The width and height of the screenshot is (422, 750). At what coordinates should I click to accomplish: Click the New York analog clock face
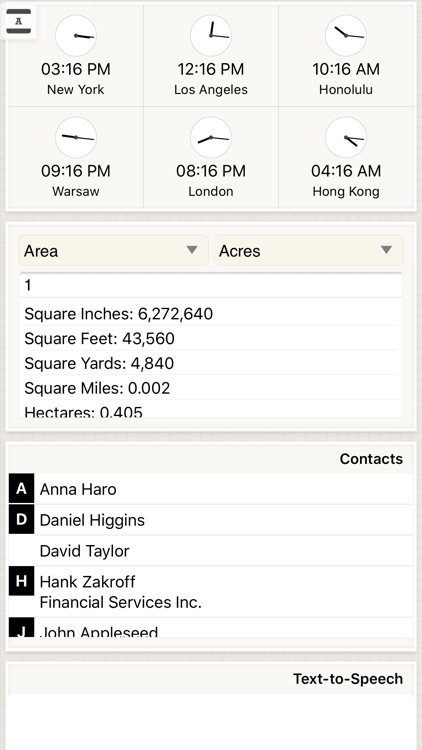[76, 36]
